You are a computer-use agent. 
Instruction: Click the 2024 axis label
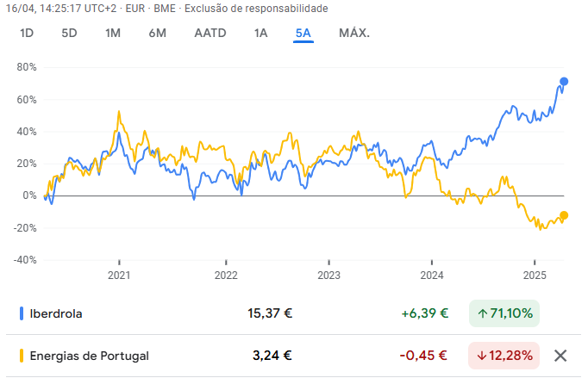(x=432, y=276)
